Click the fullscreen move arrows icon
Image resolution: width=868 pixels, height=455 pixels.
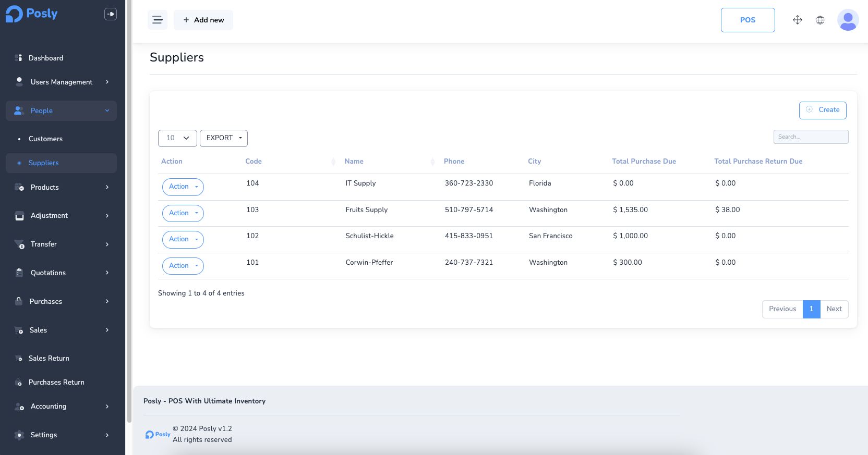pos(797,20)
